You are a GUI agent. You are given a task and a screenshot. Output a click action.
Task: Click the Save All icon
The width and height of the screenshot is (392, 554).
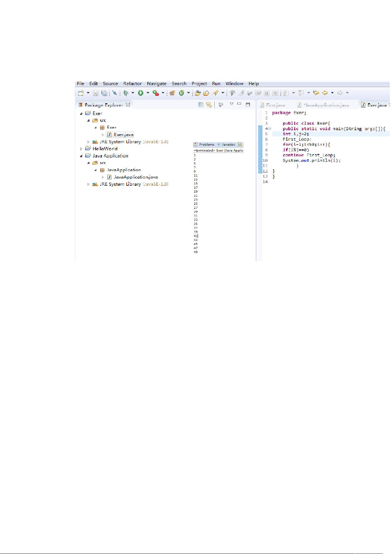[x=104, y=93]
